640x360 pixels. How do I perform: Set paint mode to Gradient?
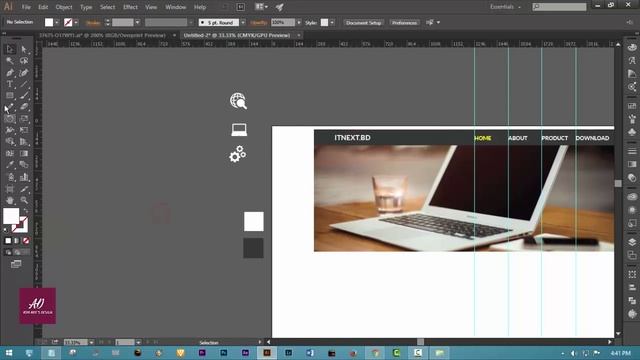click(x=17, y=241)
